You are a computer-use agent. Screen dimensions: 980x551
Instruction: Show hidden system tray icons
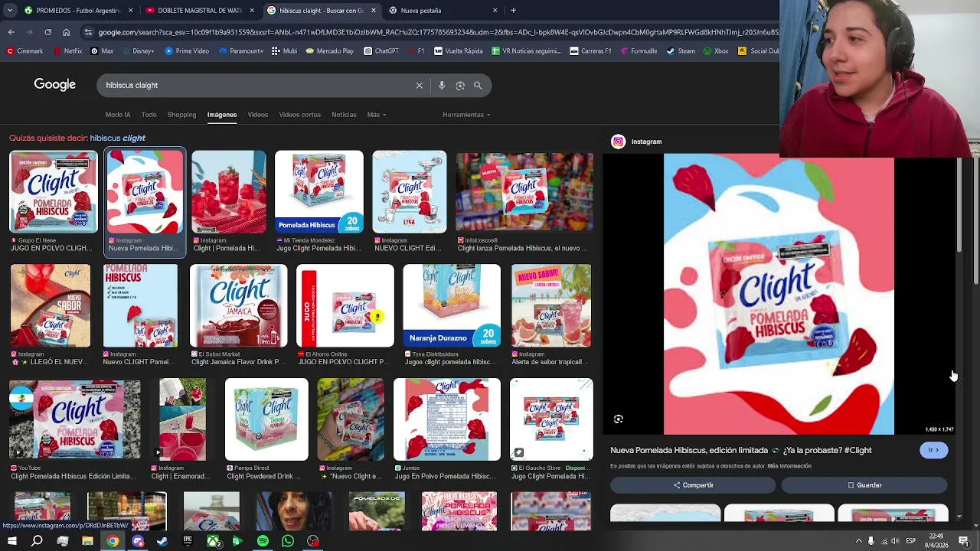click(858, 541)
